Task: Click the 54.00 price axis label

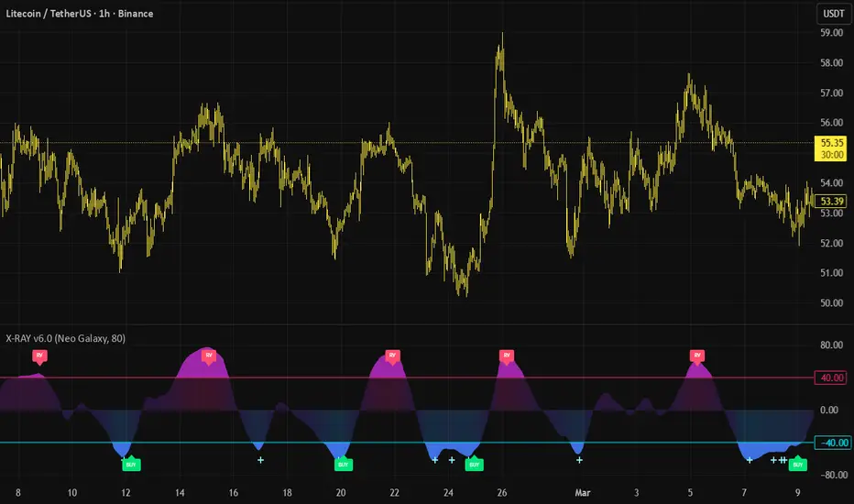Action: click(832, 182)
